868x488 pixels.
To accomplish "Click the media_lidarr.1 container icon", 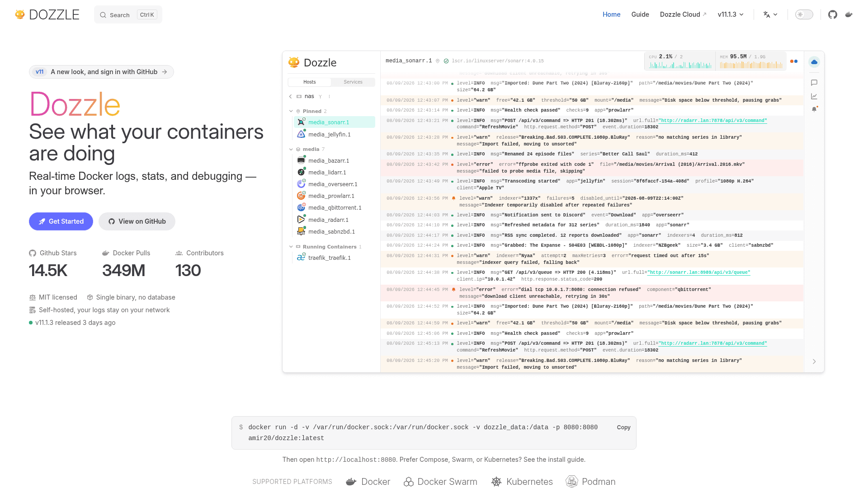I will (301, 172).
